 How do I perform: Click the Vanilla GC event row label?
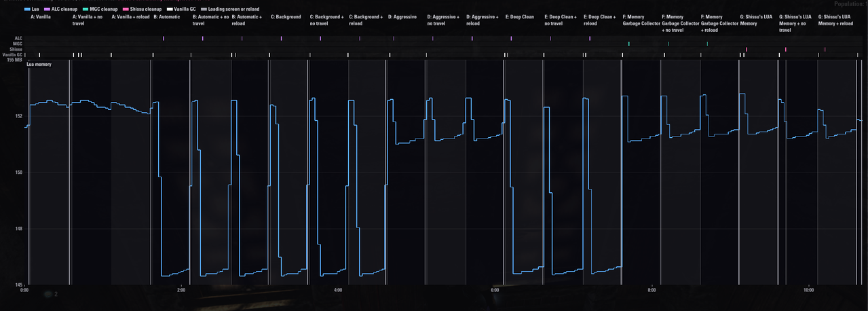(x=12, y=54)
